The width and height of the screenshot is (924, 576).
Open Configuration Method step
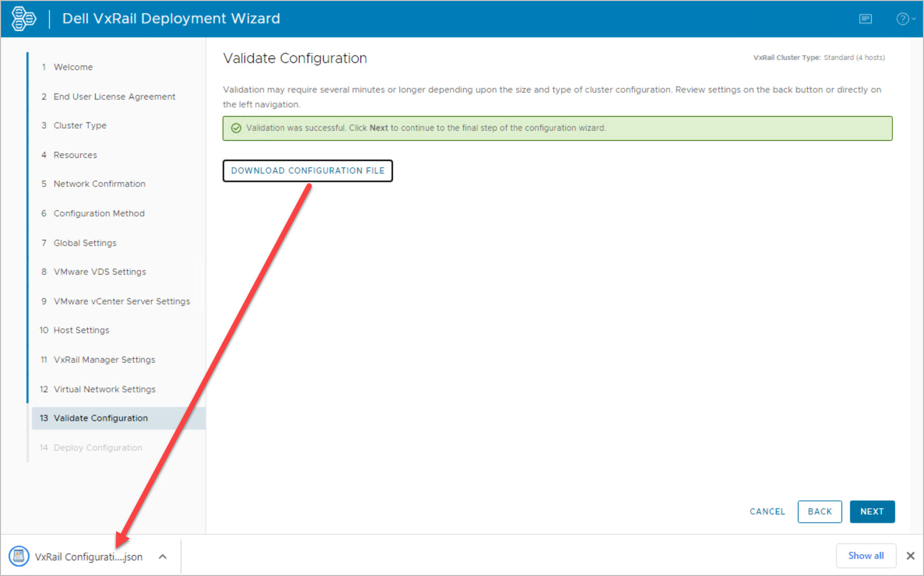click(99, 213)
